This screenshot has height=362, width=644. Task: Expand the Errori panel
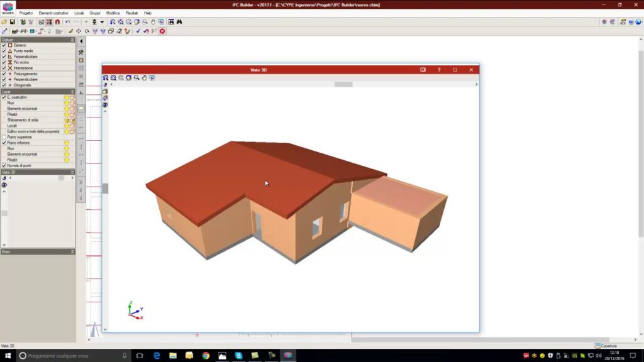click(x=72, y=251)
